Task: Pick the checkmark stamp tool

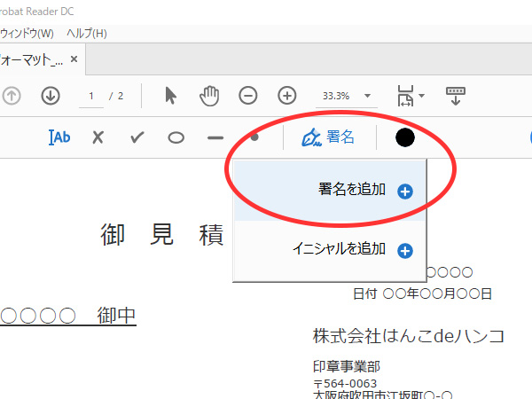Action: click(137, 137)
